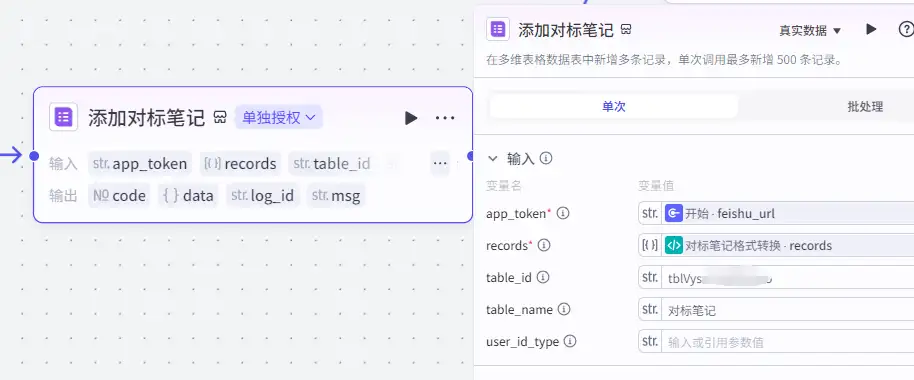Screen dimensions: 914x380
Task: Click the code node icon in records value
Action: tap(673, 245)
